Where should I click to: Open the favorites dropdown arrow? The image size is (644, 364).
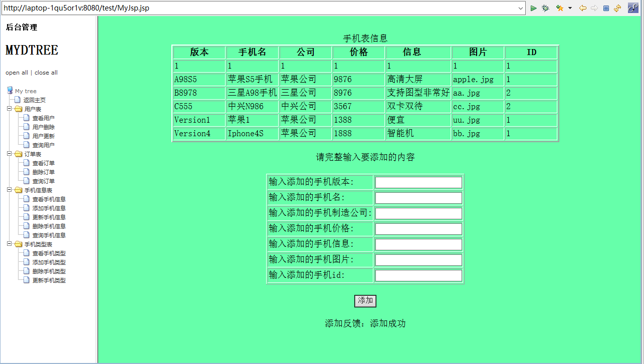coord(570,8)
